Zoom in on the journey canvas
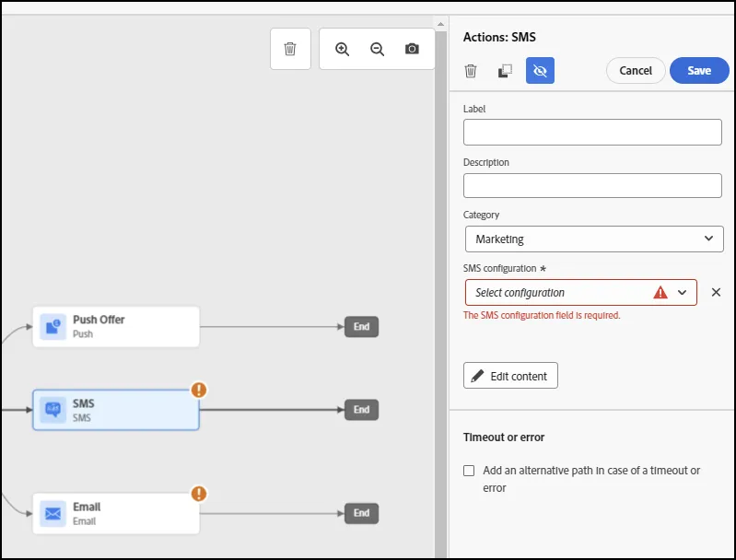The width and height of the screenshot is (736, 560). click(342, 49)
